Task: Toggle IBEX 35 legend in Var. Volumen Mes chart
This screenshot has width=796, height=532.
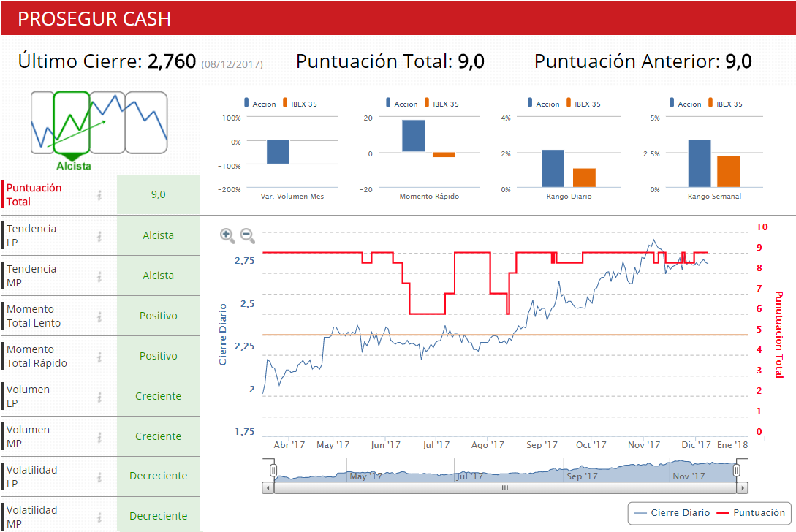Action: 300,104
